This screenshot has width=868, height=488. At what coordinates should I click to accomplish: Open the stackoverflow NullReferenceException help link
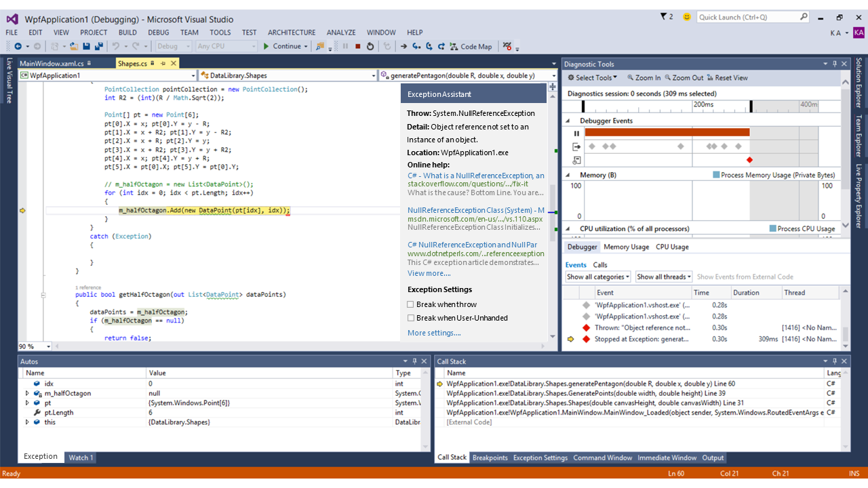click(475, 176)
